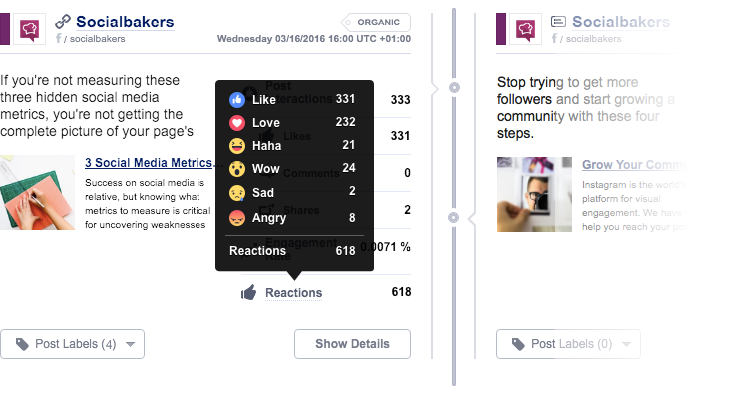730x393 pixels.
Task: Open the Grow Your Community link
Action: (634, 165)
